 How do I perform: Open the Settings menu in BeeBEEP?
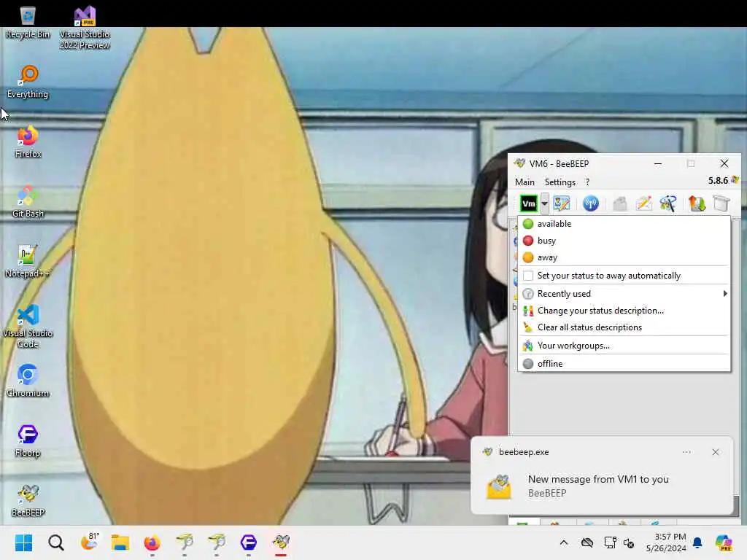(560, 182)
